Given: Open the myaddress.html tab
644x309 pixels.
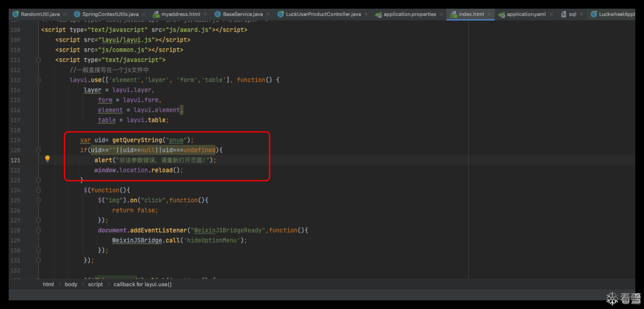Looking at the screenshot, I should click(181, 14).
